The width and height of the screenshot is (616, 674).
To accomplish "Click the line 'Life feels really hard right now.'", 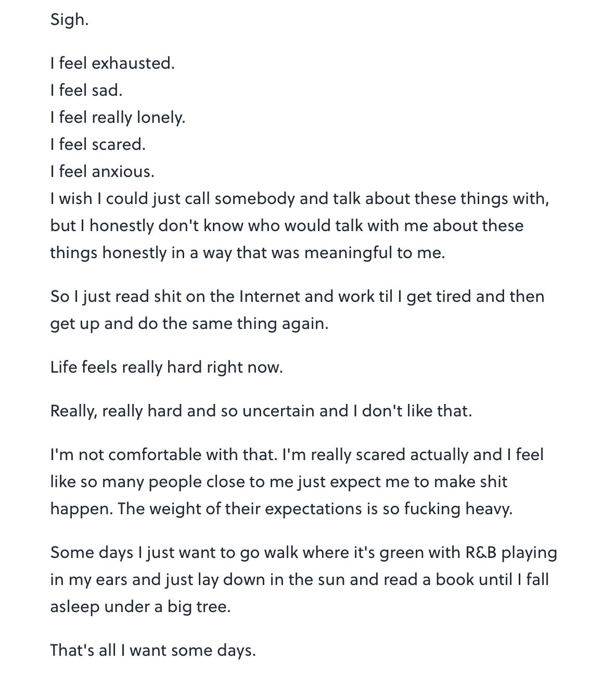I will [166, 367].
